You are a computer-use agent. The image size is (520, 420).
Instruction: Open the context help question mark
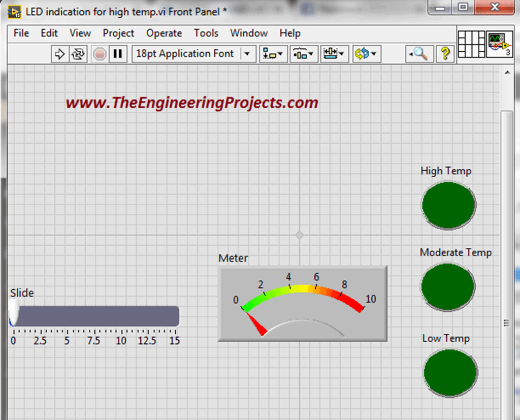(x=445, y=54)
